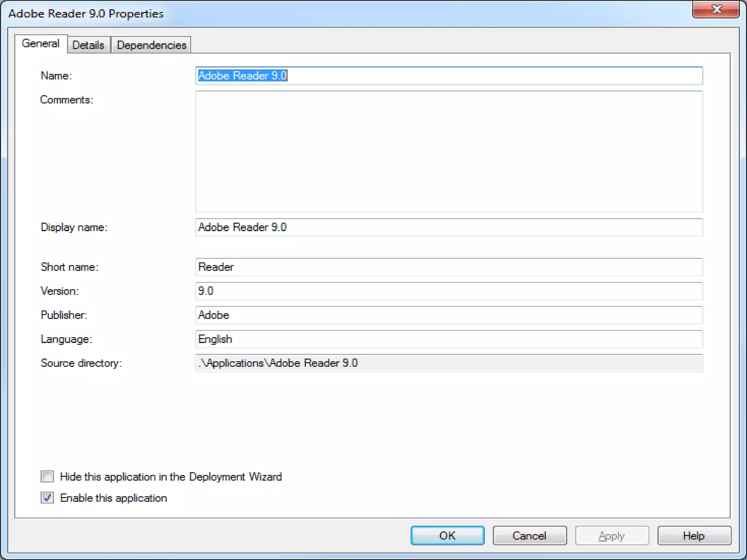Screen dimensions: 747x560
Task: Open the Dependencies tab
Action: (151, 45)
